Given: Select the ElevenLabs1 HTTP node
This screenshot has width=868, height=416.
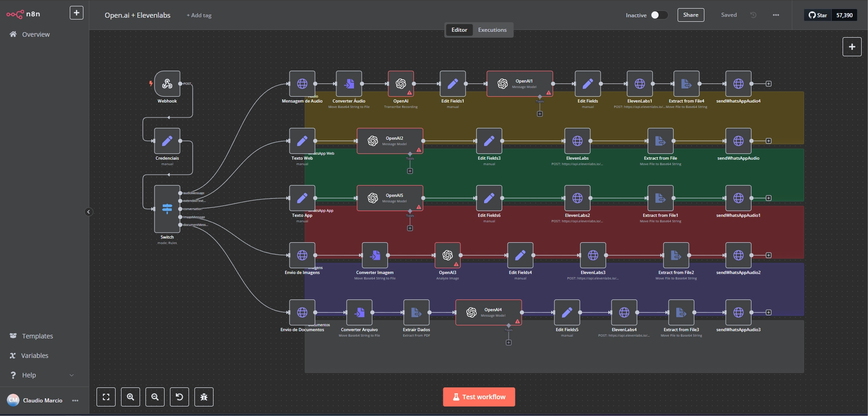Looking at the screenshot, I should tap(640, 83).
